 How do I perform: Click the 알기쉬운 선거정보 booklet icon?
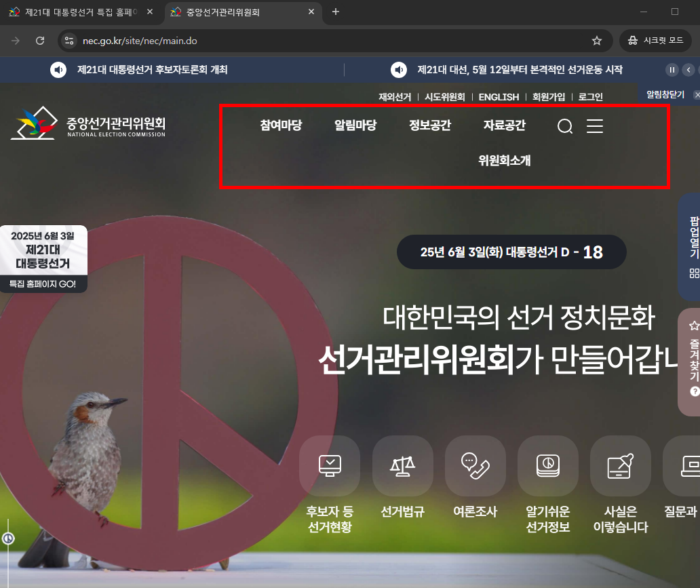(547, 466)
